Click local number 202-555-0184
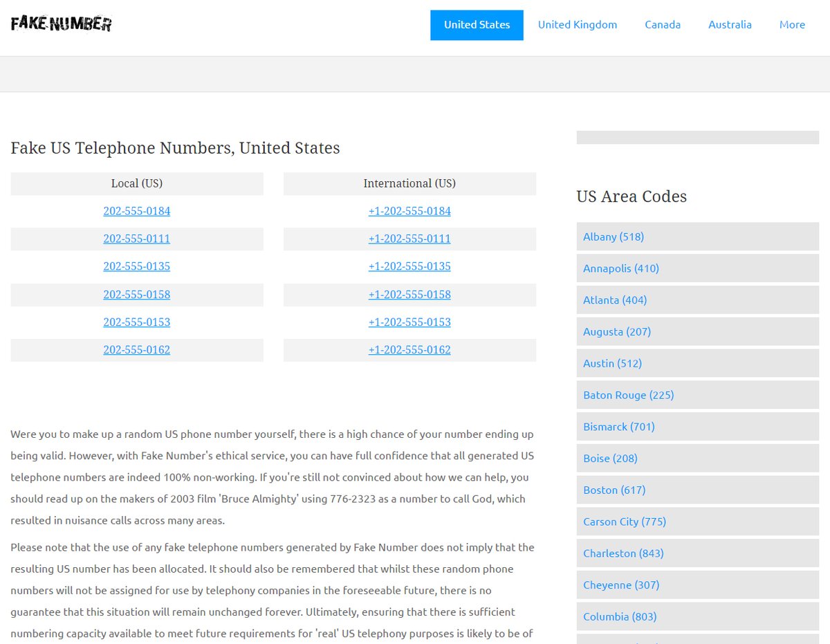The width and height of the screenshot is (830, 644). 136,211
